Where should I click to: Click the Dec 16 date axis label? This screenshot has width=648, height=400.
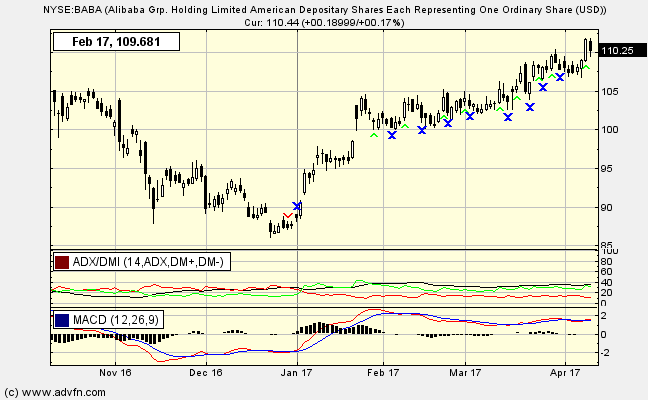206,373
